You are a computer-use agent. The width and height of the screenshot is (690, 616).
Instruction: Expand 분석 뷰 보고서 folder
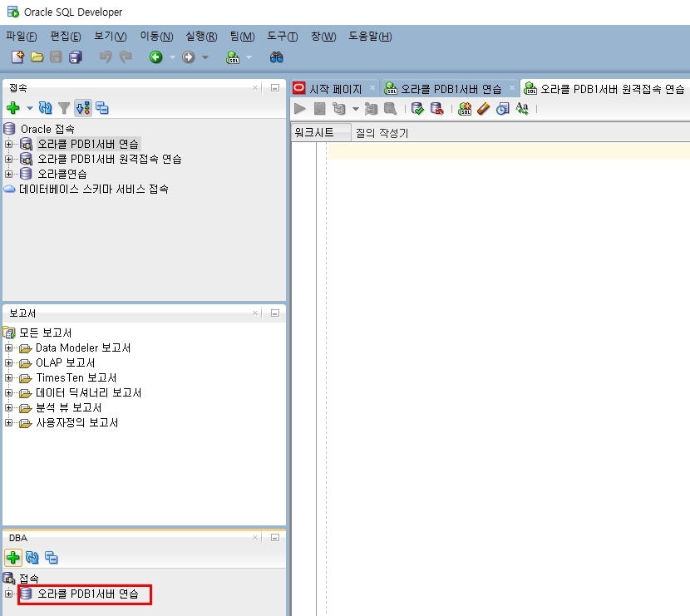9,407
